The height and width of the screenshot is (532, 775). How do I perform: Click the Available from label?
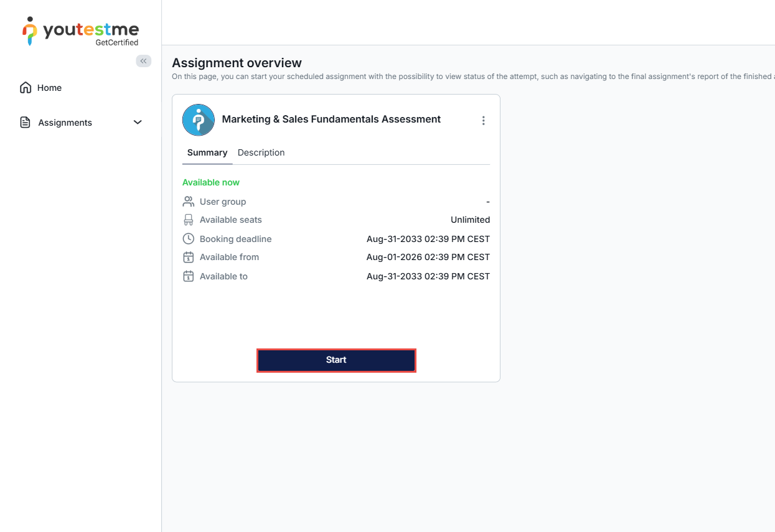229,257
